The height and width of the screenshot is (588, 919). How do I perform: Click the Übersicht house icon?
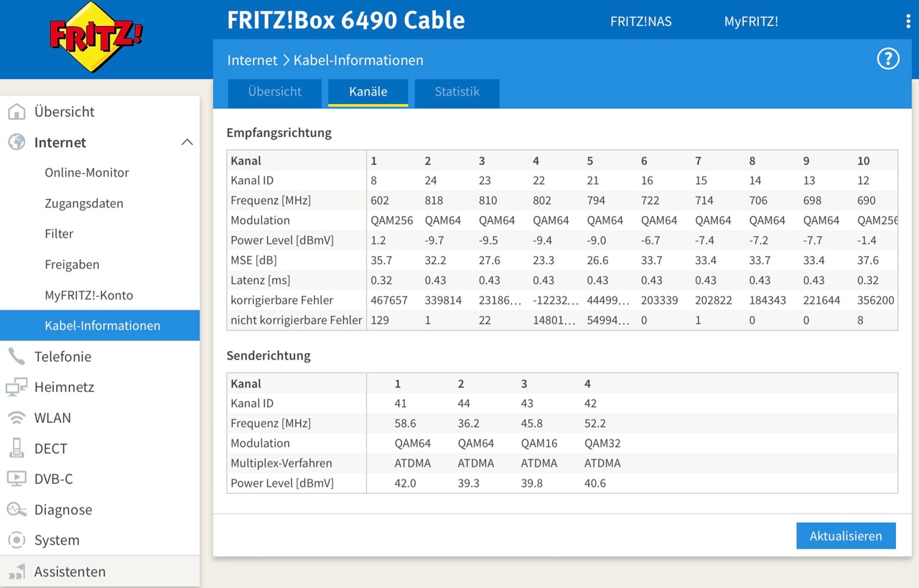(17, 111)
